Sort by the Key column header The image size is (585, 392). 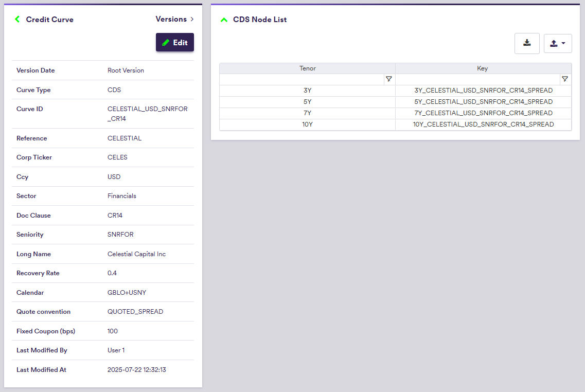click(483, 68)
